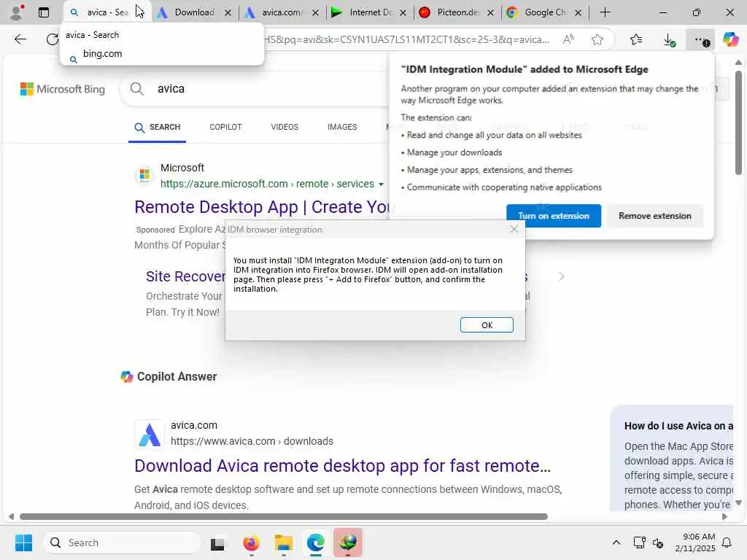Open a new tab with plus button
The height and width of the screenshot is (560, 747).
(x=605, y=12)
